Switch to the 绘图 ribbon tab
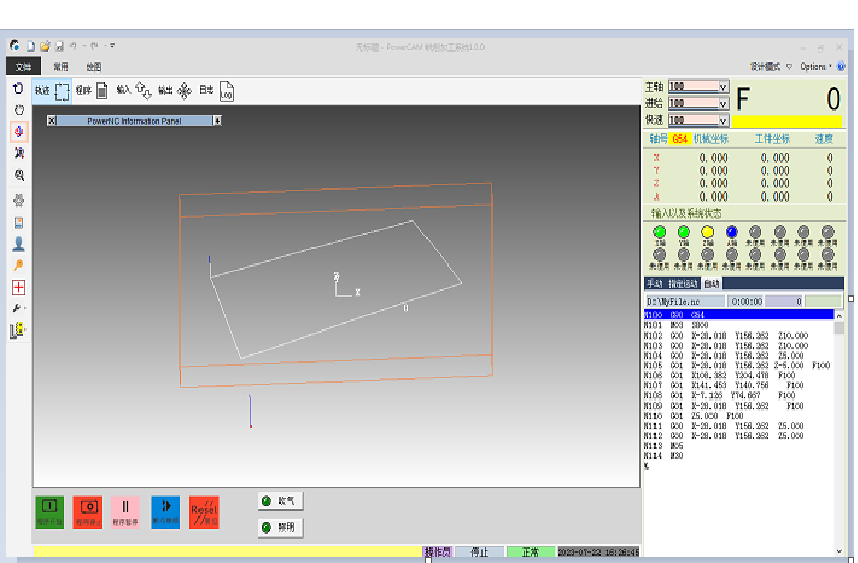This screenshot has width=858, height=563. [x=94, y=67]
